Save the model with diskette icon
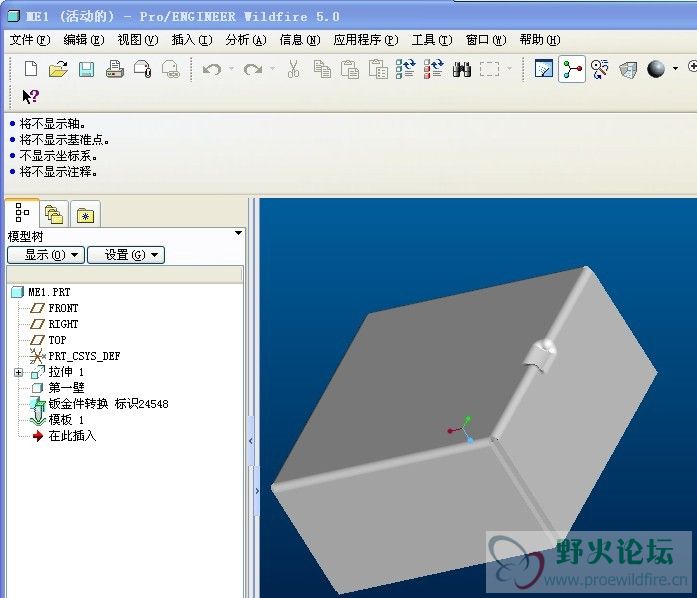 click(x=86, y=69)
